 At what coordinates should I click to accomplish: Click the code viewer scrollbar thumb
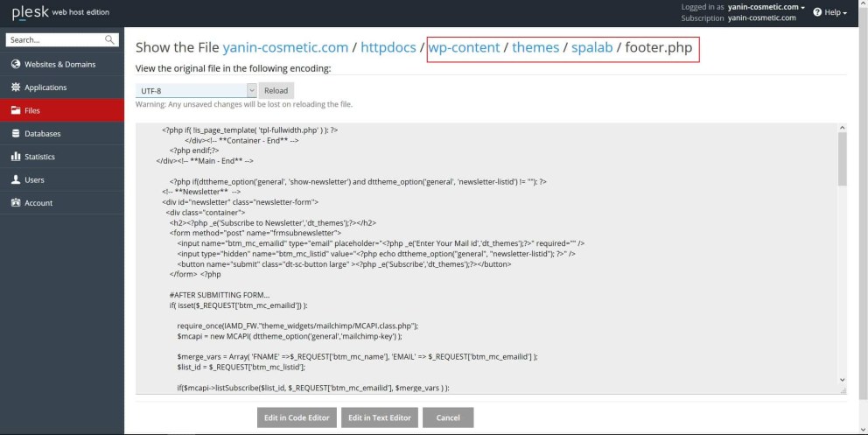coord(842,158)
